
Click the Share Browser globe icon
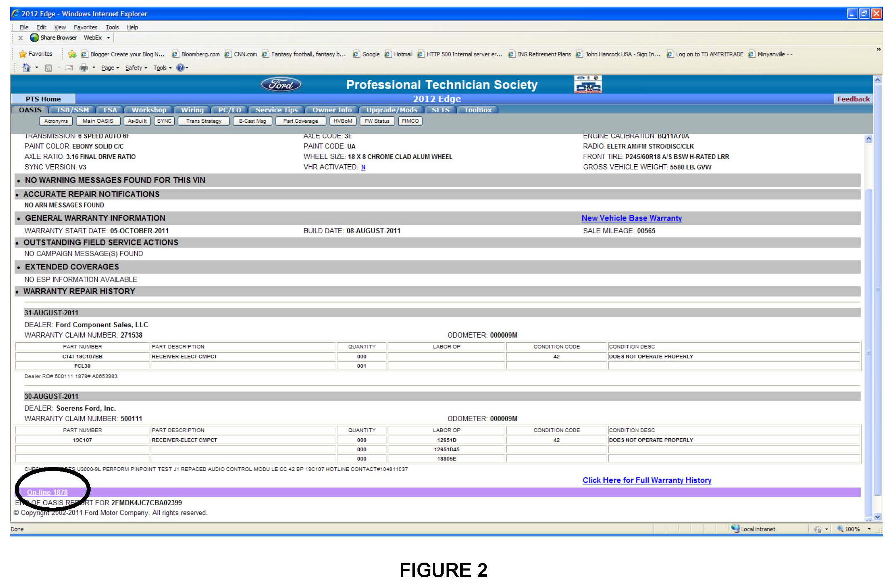click(35, 38)
